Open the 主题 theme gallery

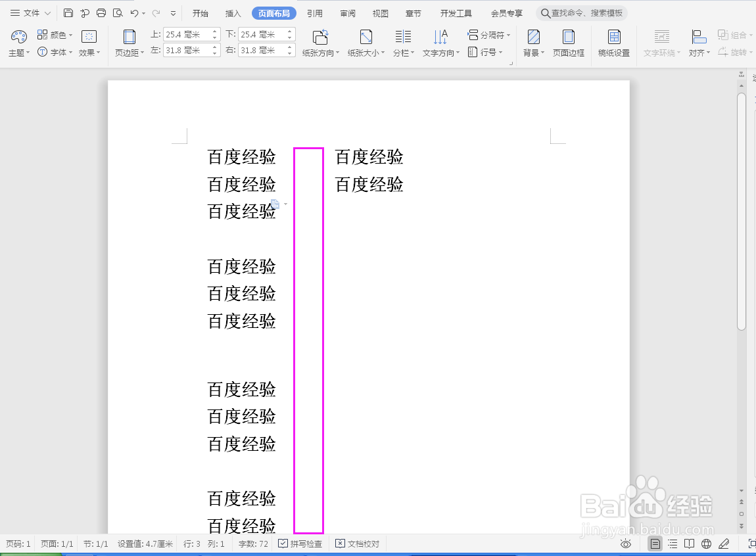[19, 43]
